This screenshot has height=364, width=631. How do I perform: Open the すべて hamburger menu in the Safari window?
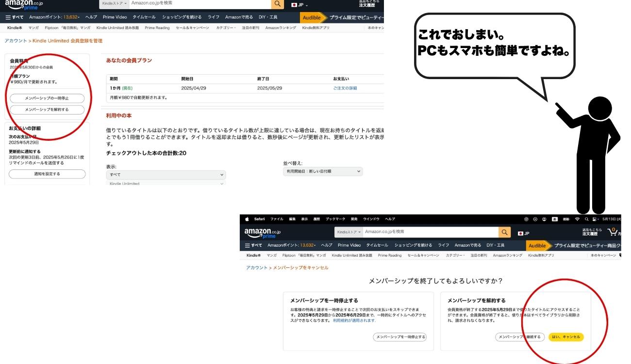click(253, 245)
